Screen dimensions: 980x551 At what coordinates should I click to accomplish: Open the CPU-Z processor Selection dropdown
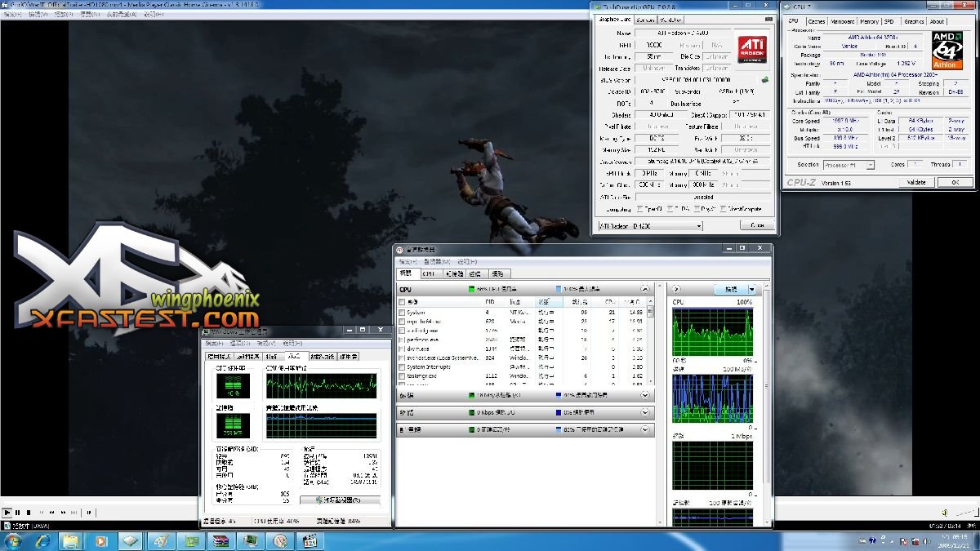tap(849, 165)
